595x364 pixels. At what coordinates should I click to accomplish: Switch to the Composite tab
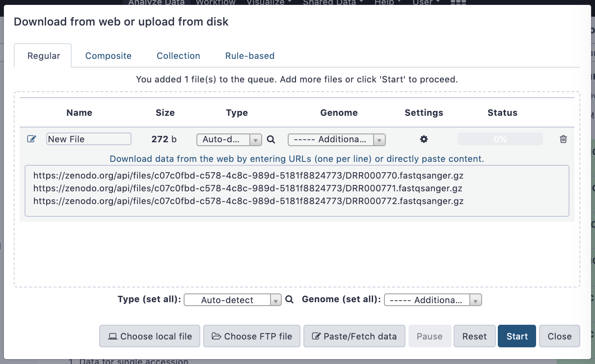coord(108,56)
